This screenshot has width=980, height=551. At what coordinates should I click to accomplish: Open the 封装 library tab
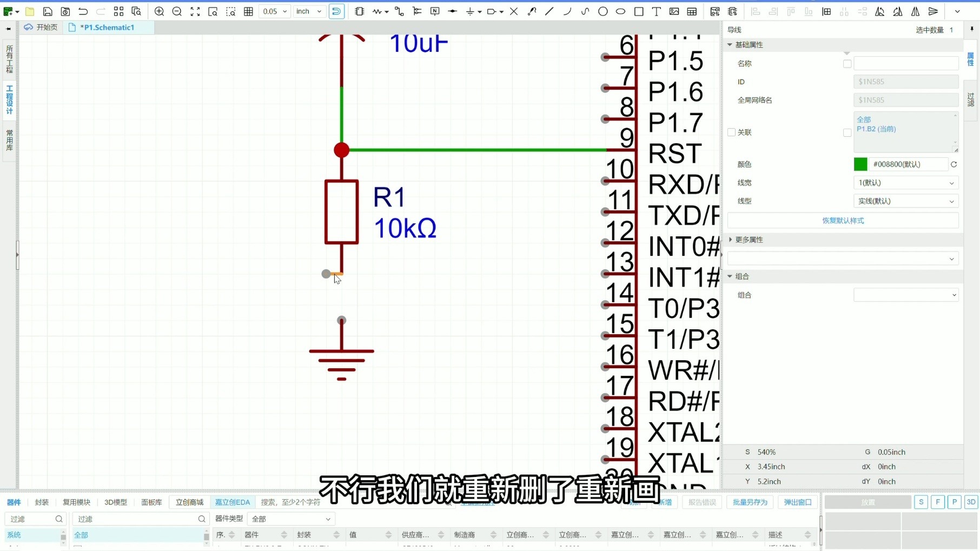coord(42,502)
